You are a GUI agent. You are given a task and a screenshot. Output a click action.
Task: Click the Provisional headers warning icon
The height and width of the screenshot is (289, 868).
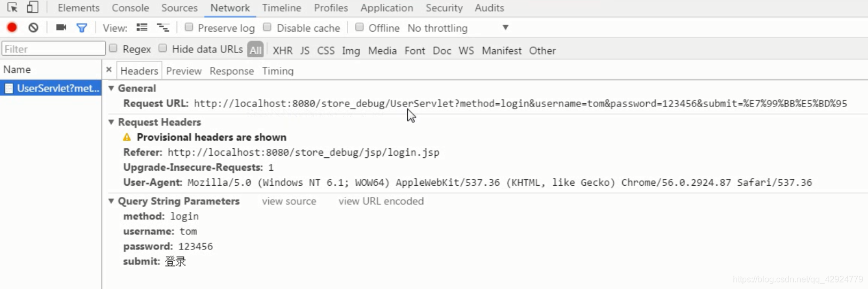coord(127,137)
